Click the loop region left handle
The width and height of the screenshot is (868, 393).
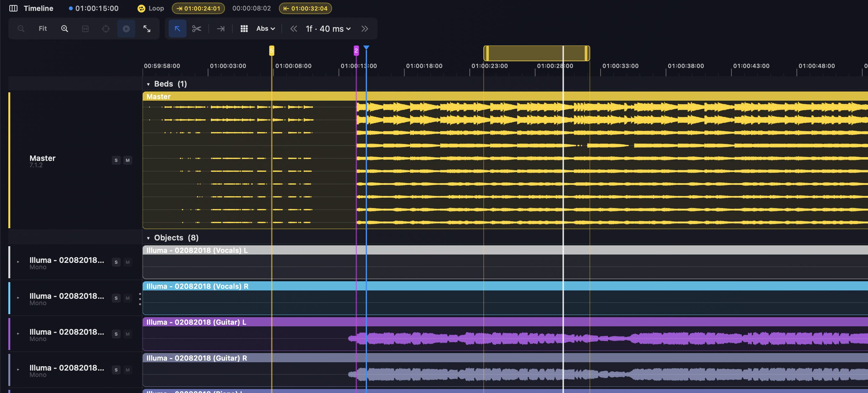pos(487,53)
